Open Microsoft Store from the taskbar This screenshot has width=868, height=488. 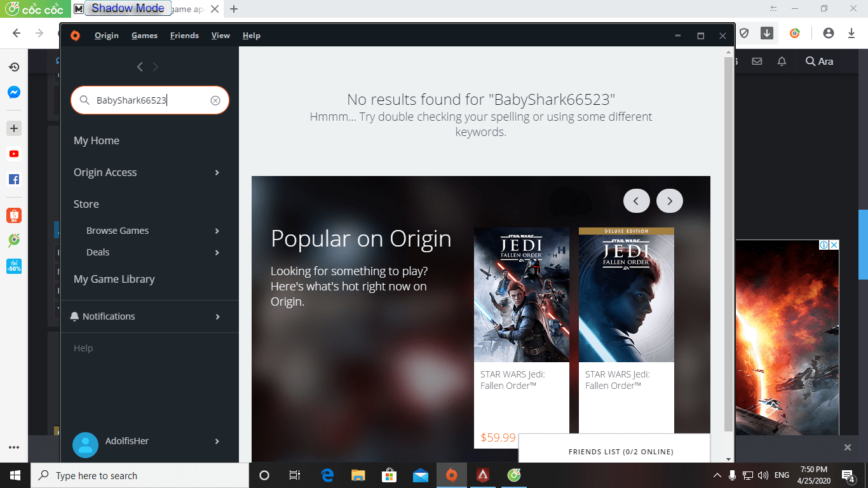389,475
